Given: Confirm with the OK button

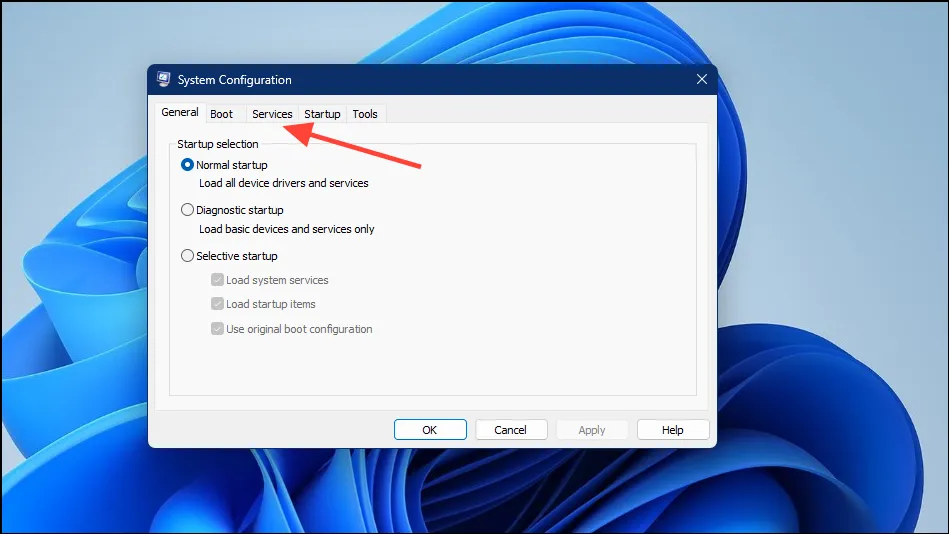Looking at the screenshot, I should tap(430, 430).
